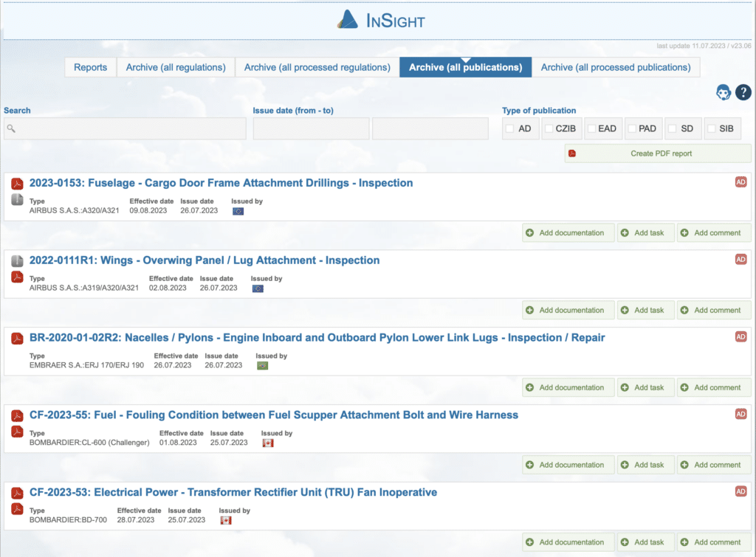Focus the Search input field
756x557 pixels.
125,128
